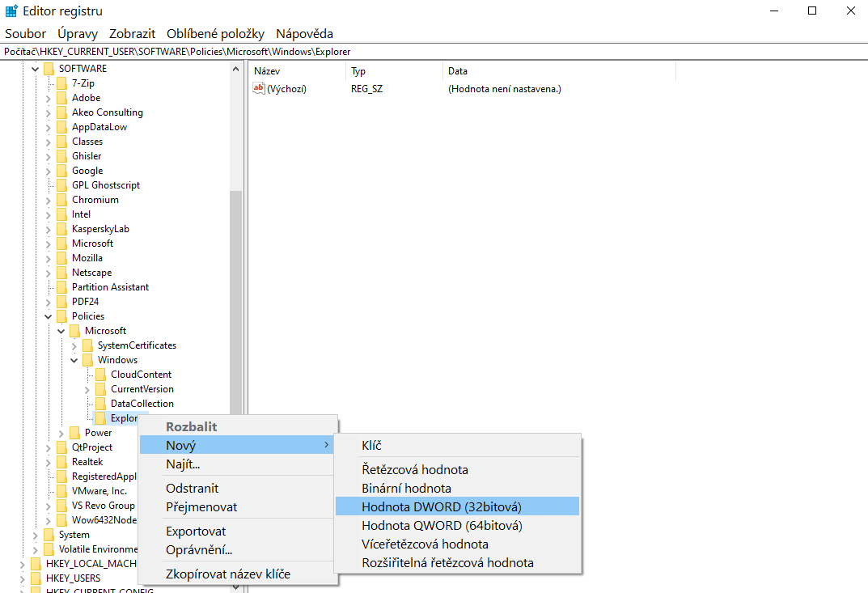
Task: Click the 7-Zip folder icon
Action: point(61,83)
